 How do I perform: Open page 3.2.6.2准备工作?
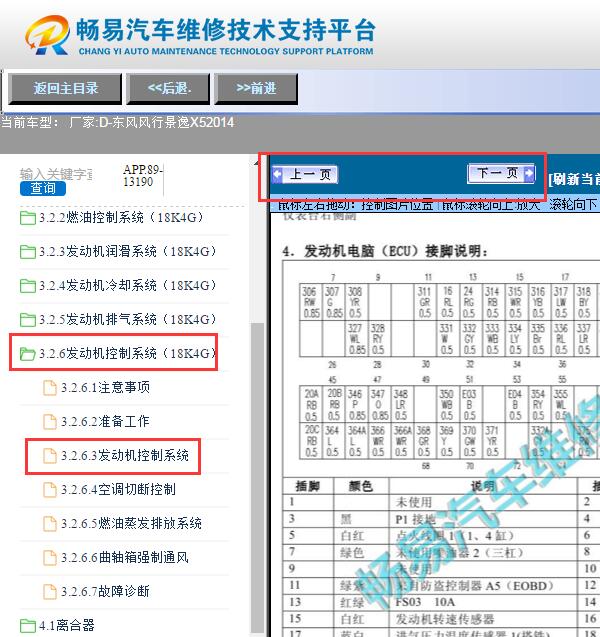pyautogui.click(x=105, y=421)
